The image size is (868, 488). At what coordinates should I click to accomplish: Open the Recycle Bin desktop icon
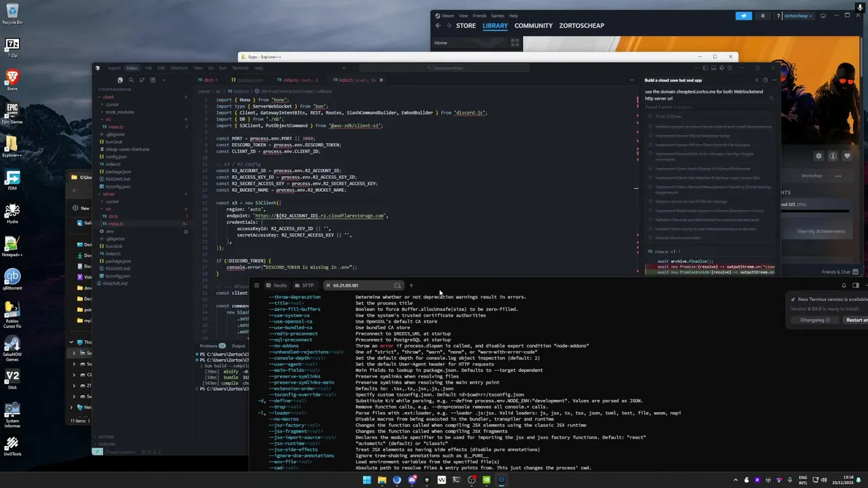tap(12, 14)
